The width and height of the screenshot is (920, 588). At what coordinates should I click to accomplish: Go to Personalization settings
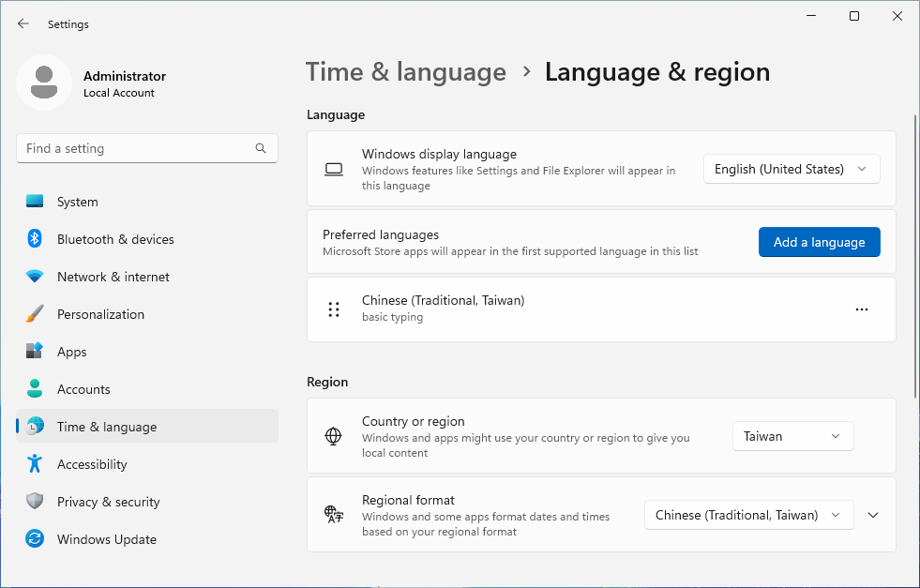pyautogui.click(x=146, y=314)
